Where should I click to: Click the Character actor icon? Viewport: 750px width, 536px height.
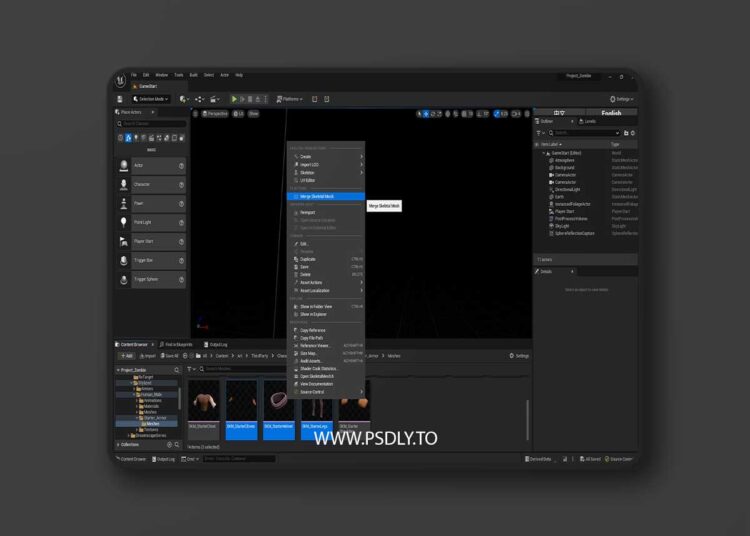click(124, 185)
